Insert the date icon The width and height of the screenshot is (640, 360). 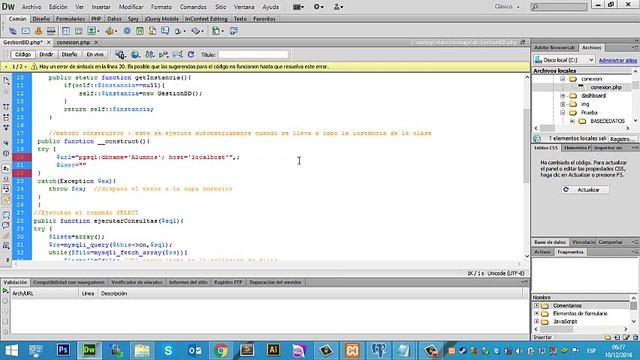pos(140,31)
